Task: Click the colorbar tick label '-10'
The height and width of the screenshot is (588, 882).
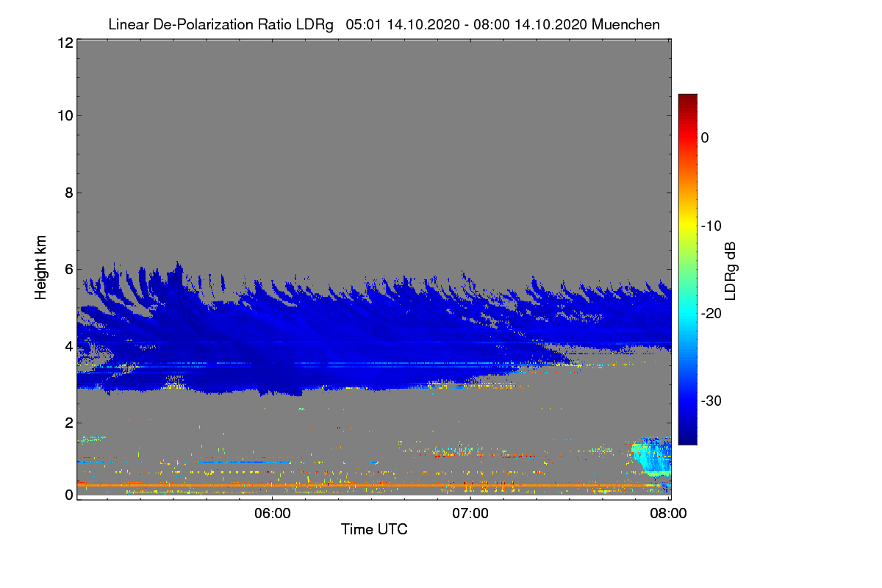Action: [711, 226]
